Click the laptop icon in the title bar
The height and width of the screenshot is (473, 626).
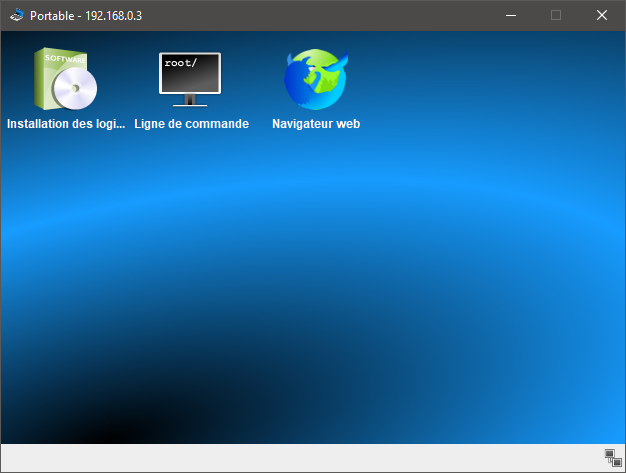point(16,15)
